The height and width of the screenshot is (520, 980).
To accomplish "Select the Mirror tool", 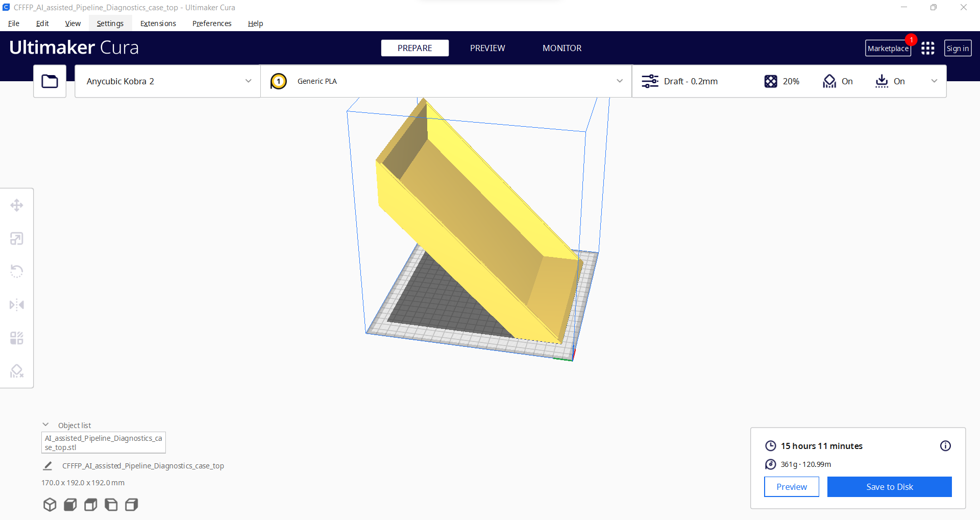I will [x=16, y=304].
